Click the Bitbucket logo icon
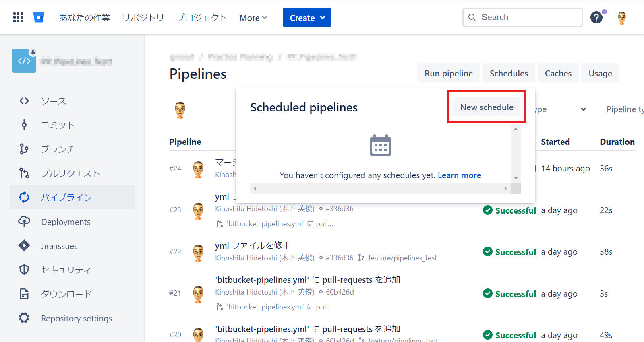Screen dimensions: 644x342 [39, 17]
